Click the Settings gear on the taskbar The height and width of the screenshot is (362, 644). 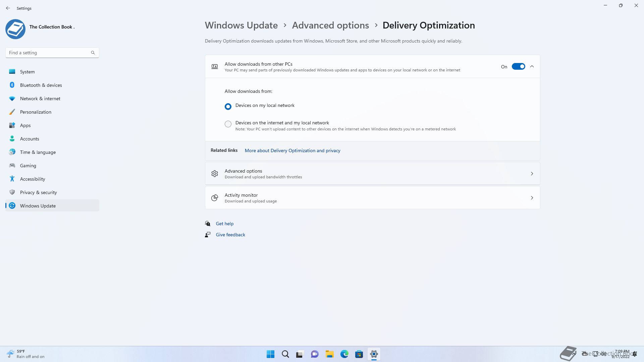(374, 354)
